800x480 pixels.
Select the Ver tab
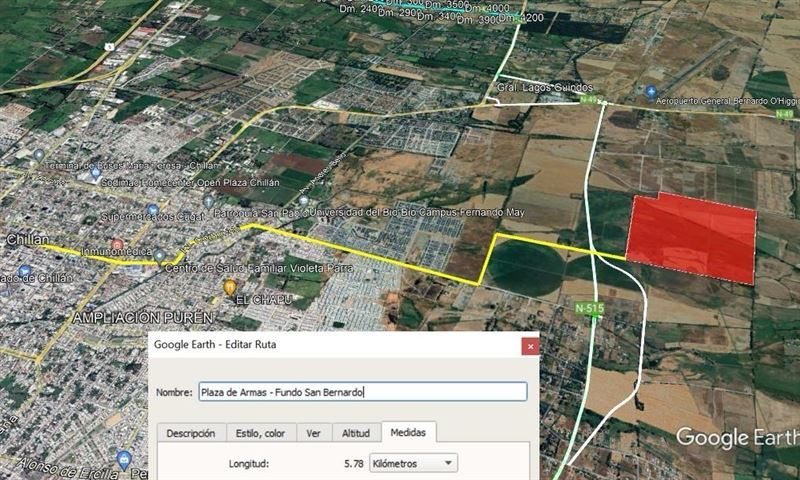[x=313, y=433]
